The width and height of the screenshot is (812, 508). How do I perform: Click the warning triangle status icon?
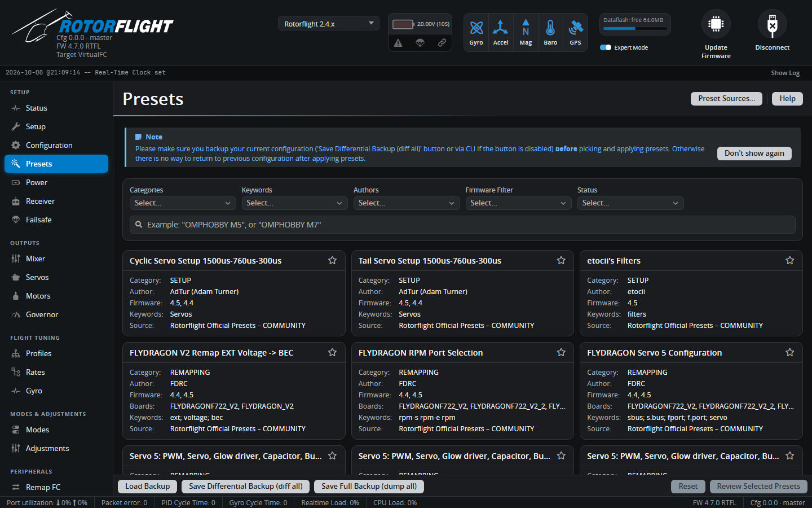[x=398, y=43]
